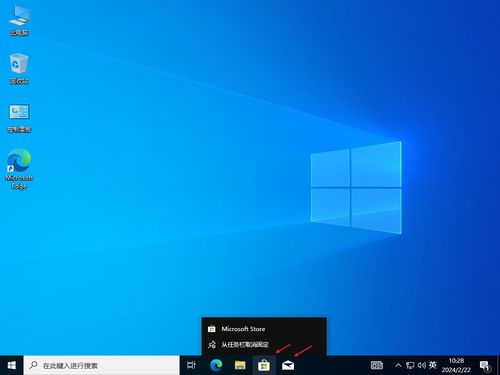Select the Recycle Bin desktop icon
500x375 pixels.
[x=19, y=69]
